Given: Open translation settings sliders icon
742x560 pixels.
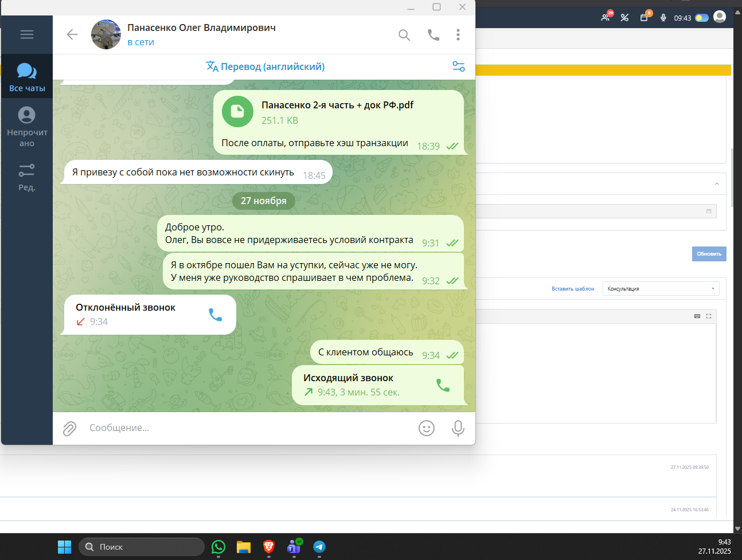Looking at the screenshot, I should tap(459, 66).
